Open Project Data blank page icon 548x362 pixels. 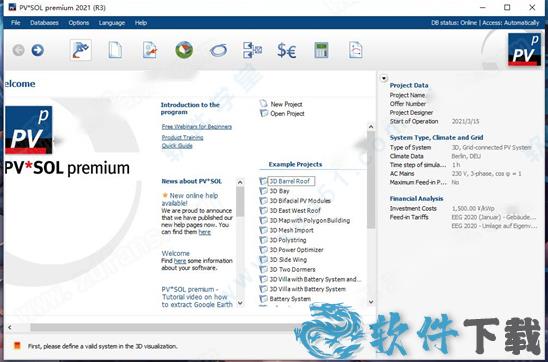[x=115, y=50]
